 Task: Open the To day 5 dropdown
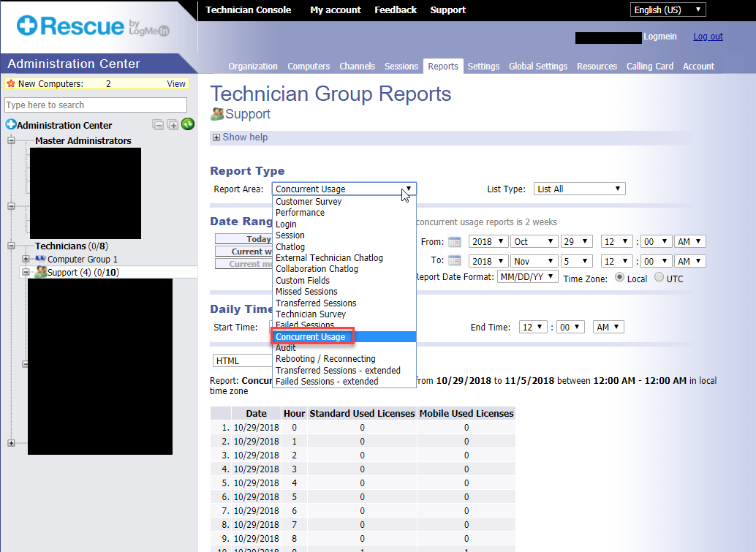(576, 261)
